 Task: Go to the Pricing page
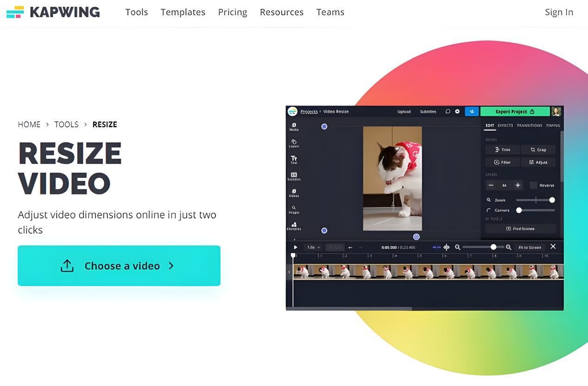(233, 12)
